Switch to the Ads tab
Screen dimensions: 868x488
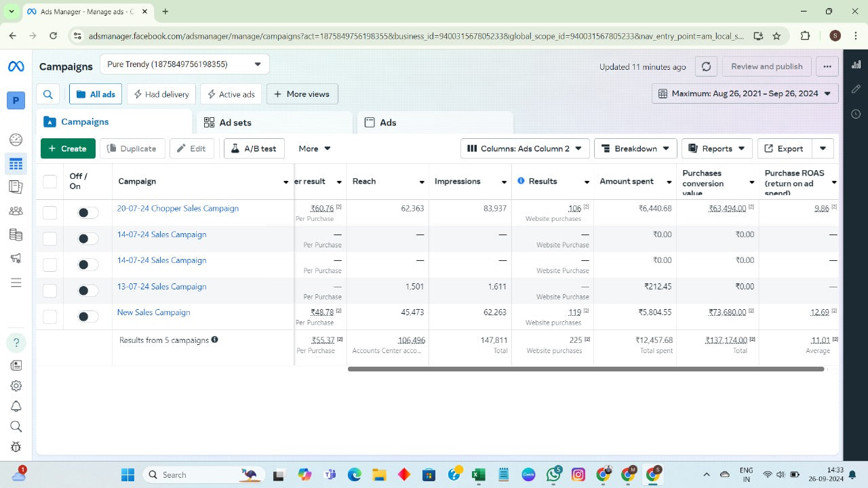[x=435, y=123]
